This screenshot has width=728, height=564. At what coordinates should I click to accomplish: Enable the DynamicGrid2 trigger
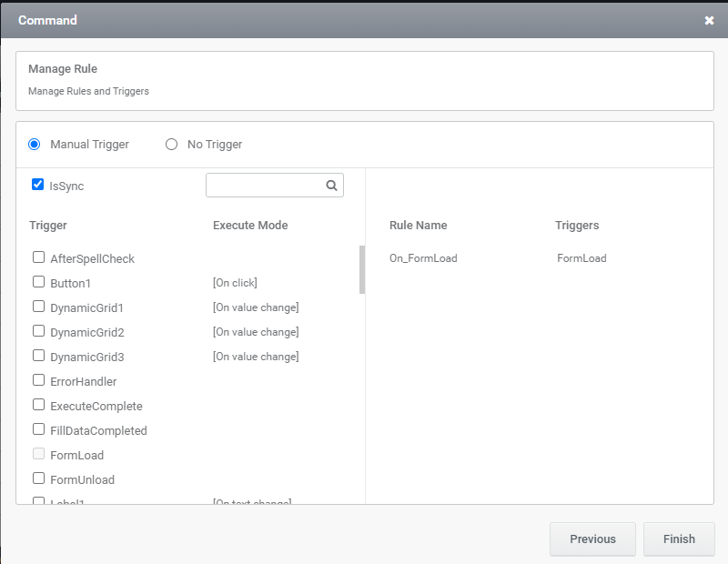coord(39,331)
